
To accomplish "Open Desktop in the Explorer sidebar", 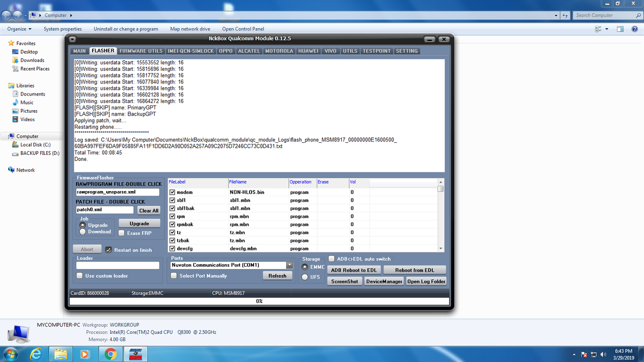I will 29,52.
